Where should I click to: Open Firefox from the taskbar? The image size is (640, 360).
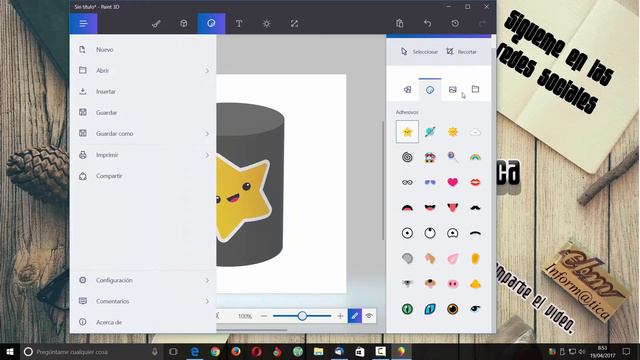[x=236, y=351]
